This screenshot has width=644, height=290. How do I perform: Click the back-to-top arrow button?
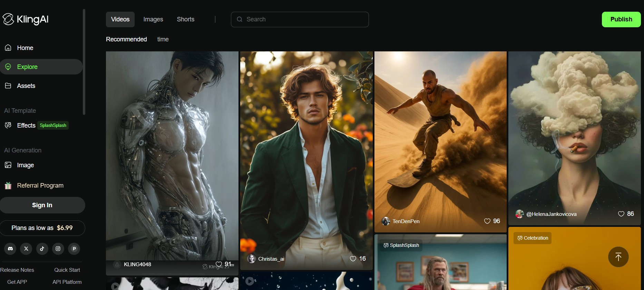tap(618, 257)
